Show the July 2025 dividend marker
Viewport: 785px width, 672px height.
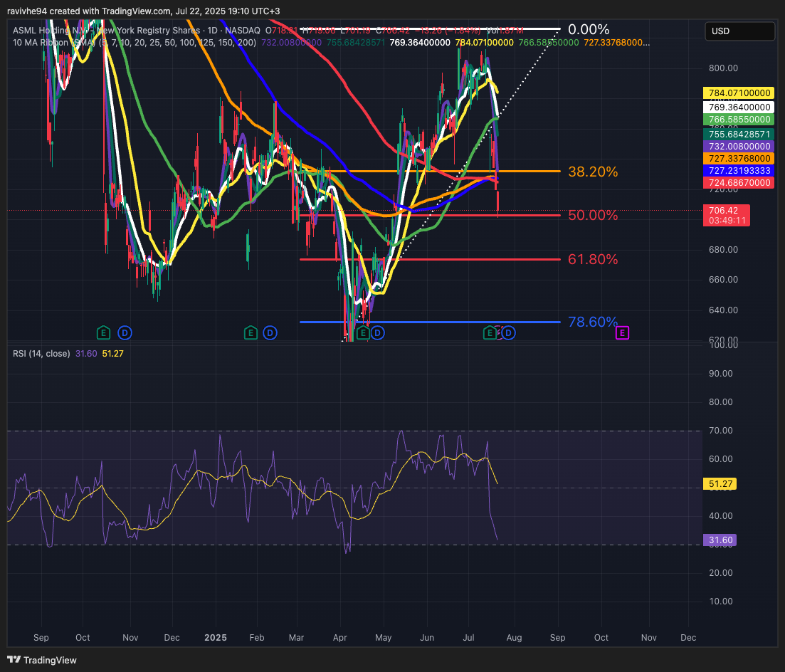508,332
